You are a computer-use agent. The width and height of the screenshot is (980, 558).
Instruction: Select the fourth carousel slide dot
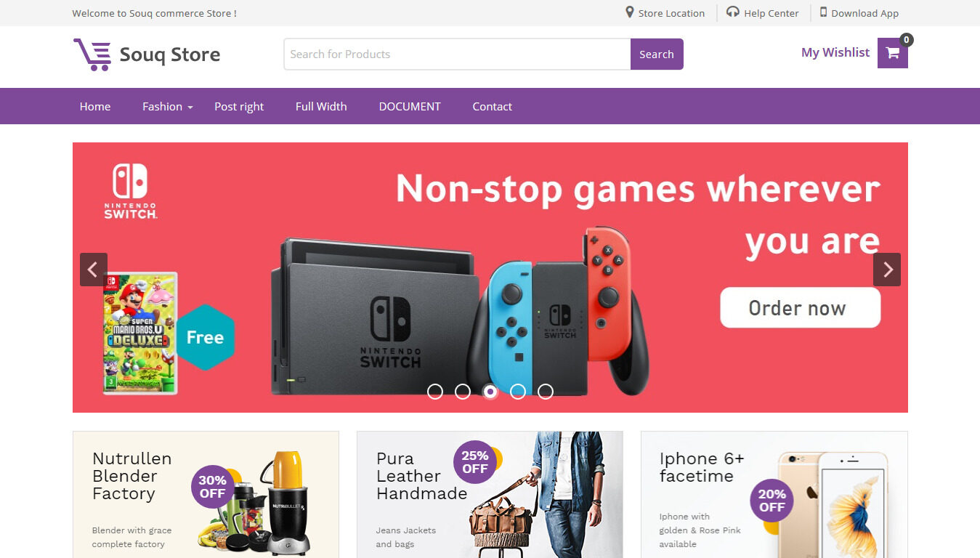[x=518, y=392]
